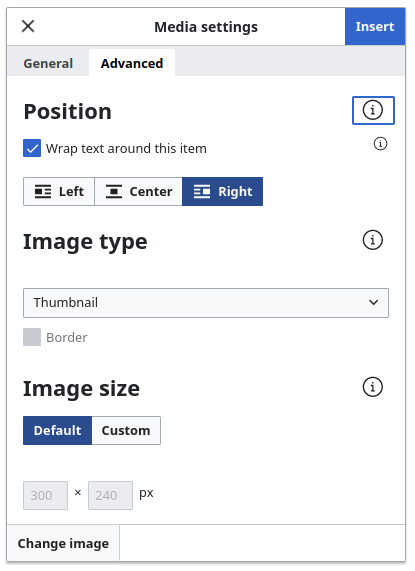The image size is (415, 571).
Task: Click the chevron arrow on Thumbnail dropdown
Action: point(373,303)
